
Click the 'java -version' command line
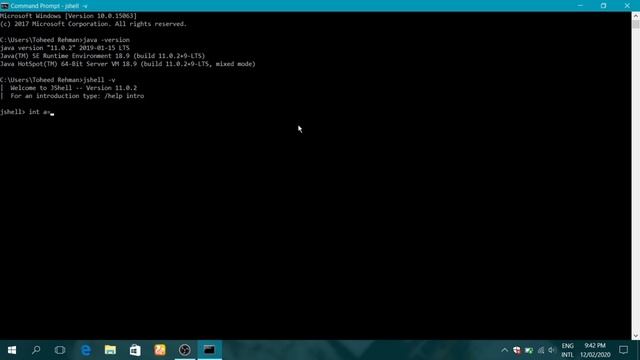[x=65, y=40]
